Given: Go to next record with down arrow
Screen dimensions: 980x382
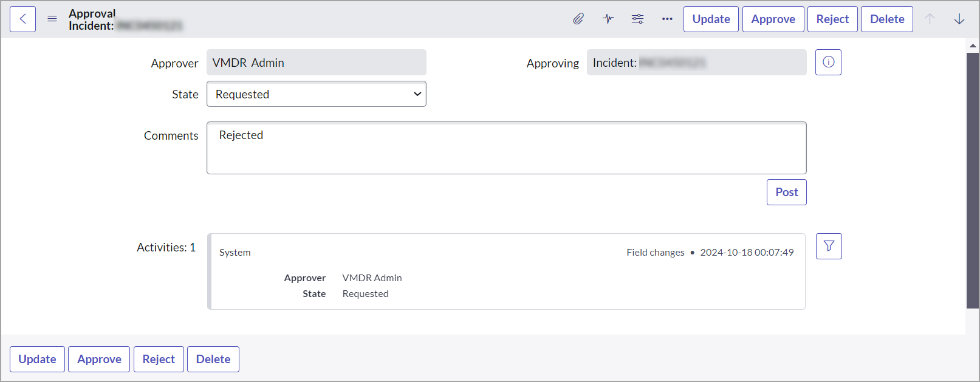Looking at the screenshot, I should [x=959, y=19].
